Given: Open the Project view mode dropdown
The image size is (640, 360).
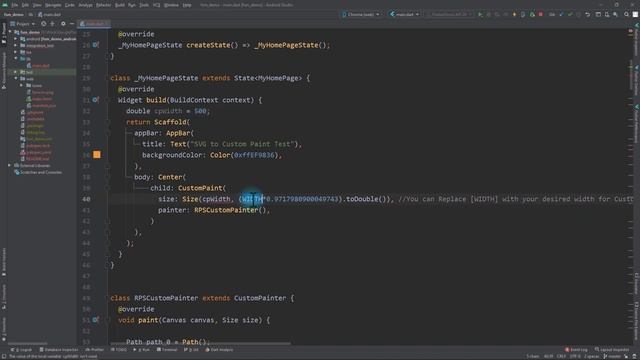Looking at the screenshot, I should 22,24.
